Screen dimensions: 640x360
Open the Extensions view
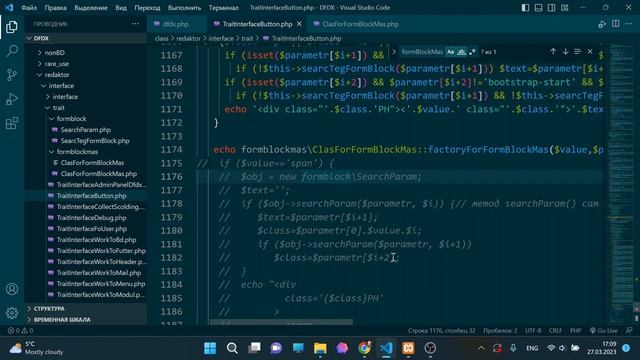tap(12, 123)
